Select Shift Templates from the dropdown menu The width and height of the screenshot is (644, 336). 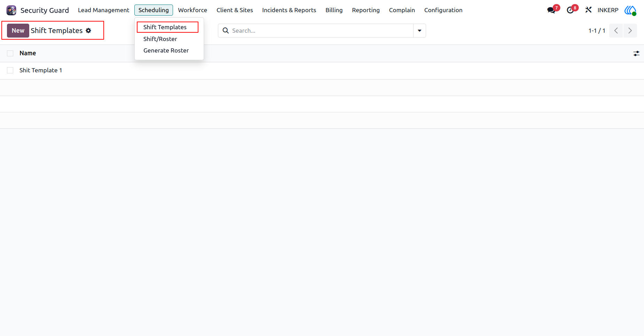coord(165,27)
